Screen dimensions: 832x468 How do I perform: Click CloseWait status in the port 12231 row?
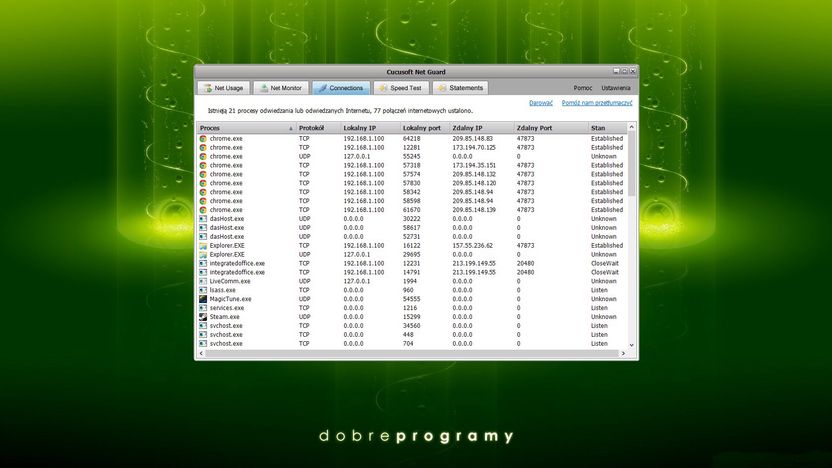605,263
